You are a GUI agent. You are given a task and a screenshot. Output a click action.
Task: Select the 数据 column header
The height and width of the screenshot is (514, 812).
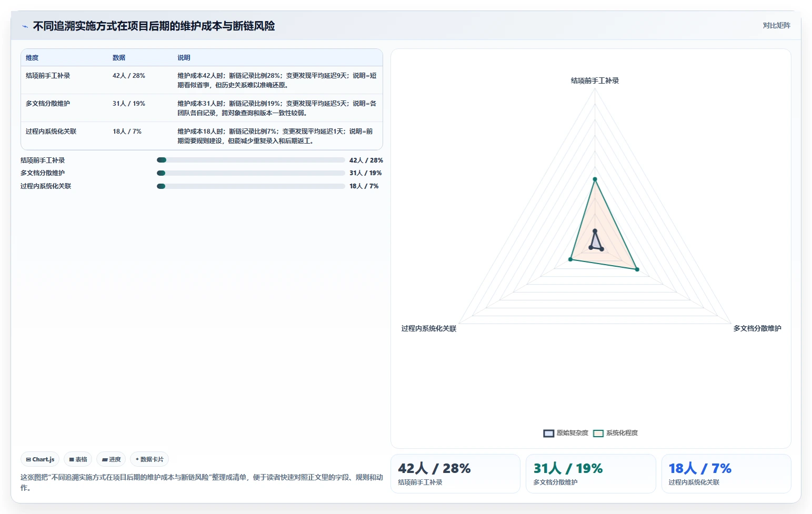click(x=119, y=58)
